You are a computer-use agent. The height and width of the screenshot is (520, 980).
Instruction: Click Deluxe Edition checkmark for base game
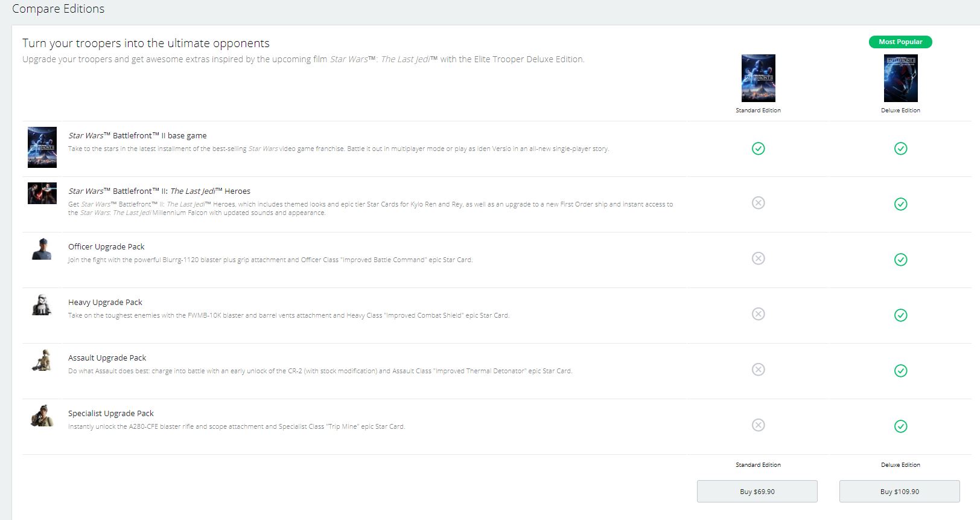click(x=900, y=149)
